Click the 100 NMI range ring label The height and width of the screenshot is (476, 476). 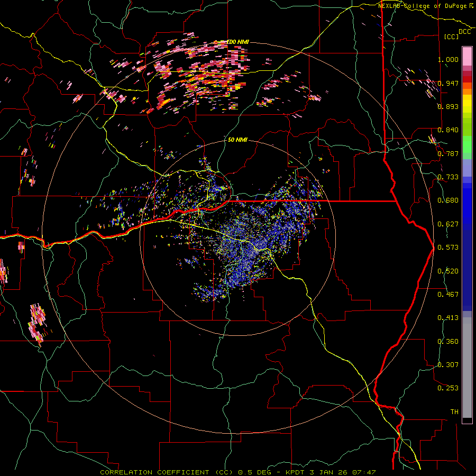pyautogui.click(x=238, y=42)
